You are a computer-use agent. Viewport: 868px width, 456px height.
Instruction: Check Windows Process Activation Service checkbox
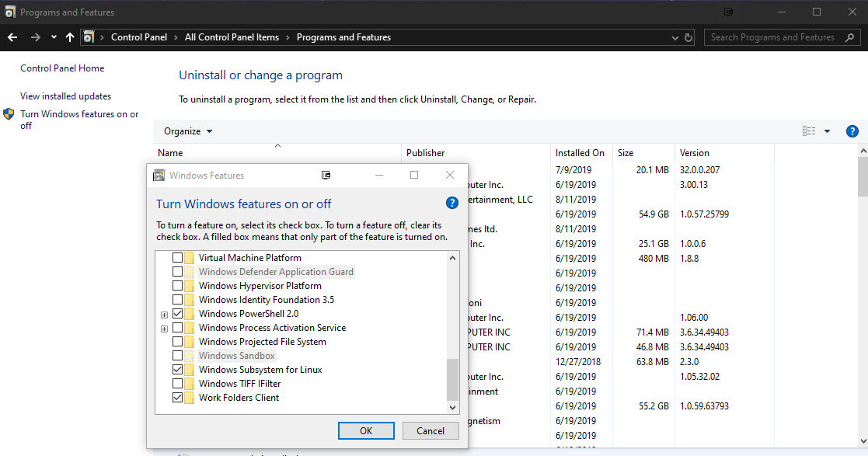coord(177,328)
